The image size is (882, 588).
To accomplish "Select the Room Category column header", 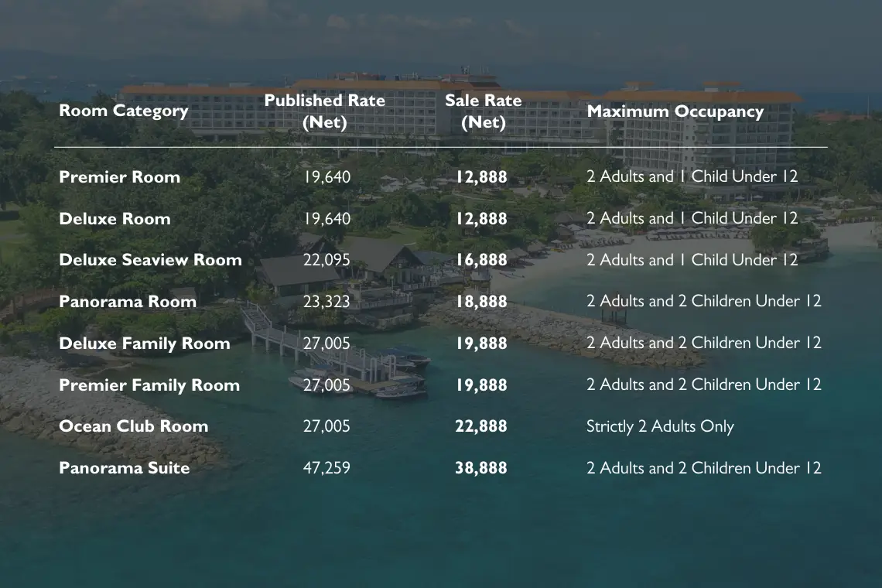I will coord(124,111).
